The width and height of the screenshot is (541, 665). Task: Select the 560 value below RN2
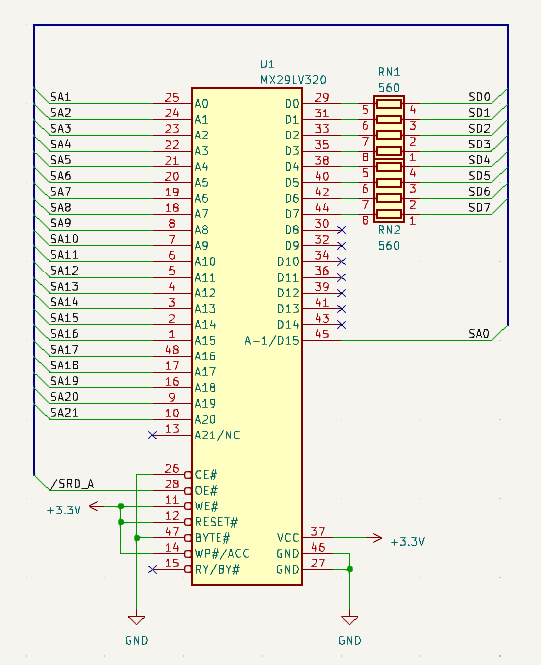pyautogui.click(x=389, y=246)
